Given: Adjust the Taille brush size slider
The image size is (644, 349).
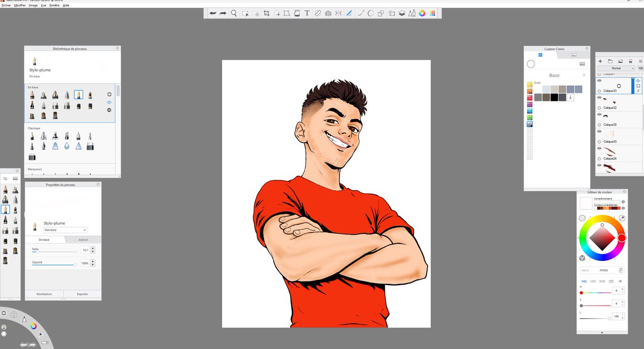Looking at the screenshot, I should click(54, 252).
